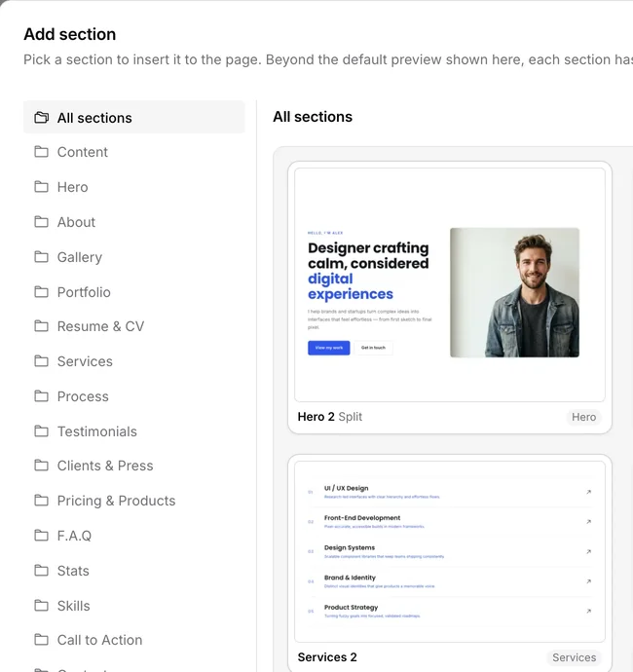This screenshot has height=672, width=633.
Task: Click the UI / UX Design text in preview
Action: 347,488
